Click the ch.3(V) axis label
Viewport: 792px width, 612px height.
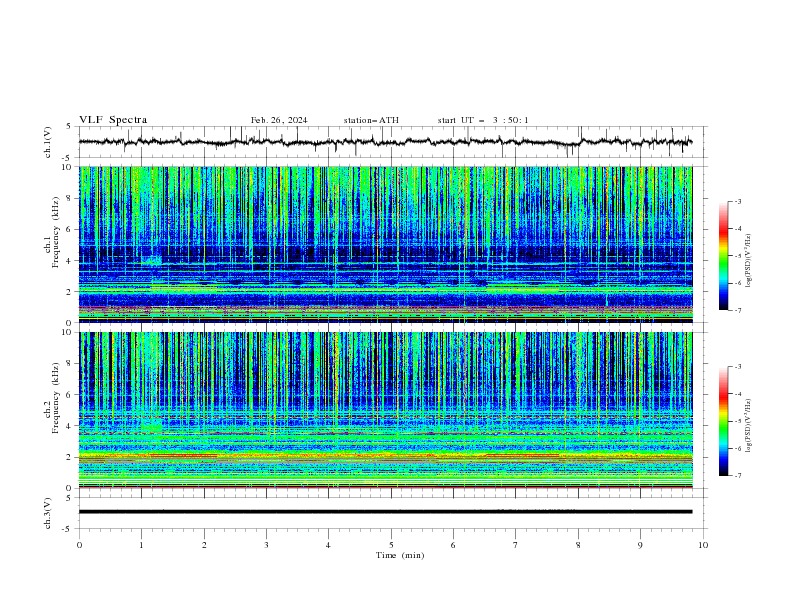click(x=48, y=513)
